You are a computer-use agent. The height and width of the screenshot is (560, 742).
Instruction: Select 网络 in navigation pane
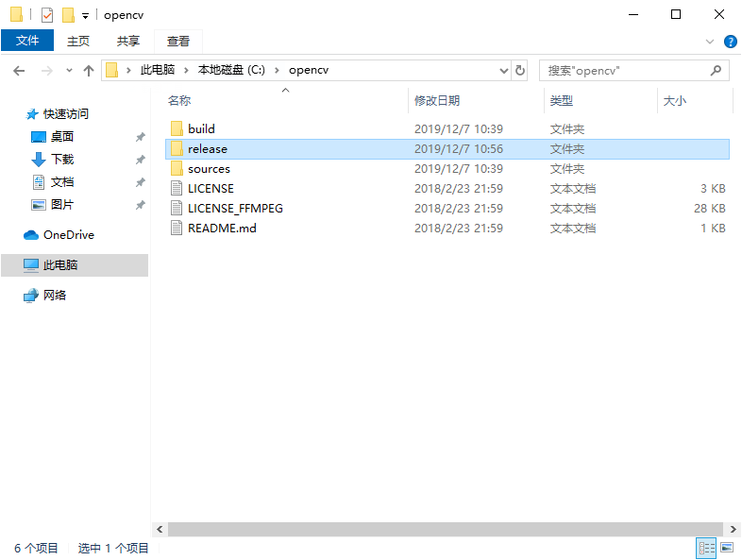click(x=55, y=296)
